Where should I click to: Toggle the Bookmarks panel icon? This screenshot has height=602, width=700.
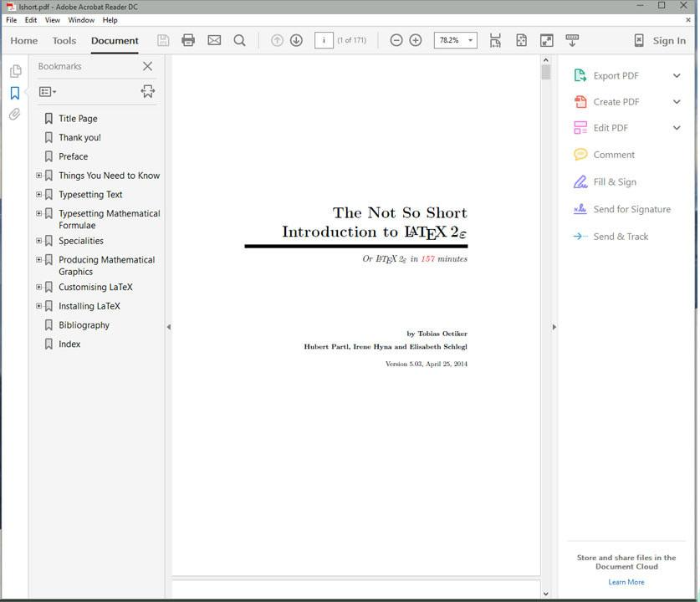click(x=14, y=93)
